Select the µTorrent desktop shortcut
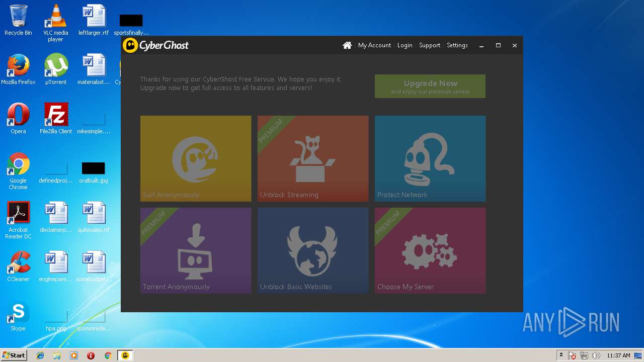 coord(55,69)
